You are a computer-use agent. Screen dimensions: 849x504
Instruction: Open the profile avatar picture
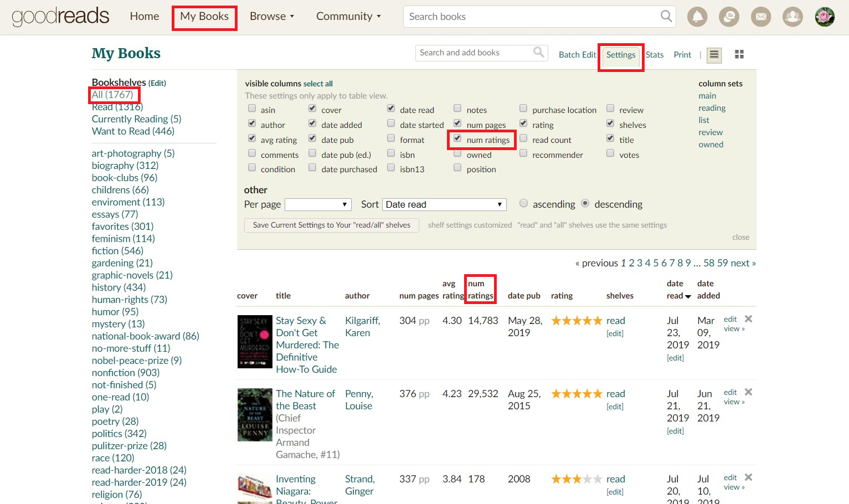(x=825, y=17)
